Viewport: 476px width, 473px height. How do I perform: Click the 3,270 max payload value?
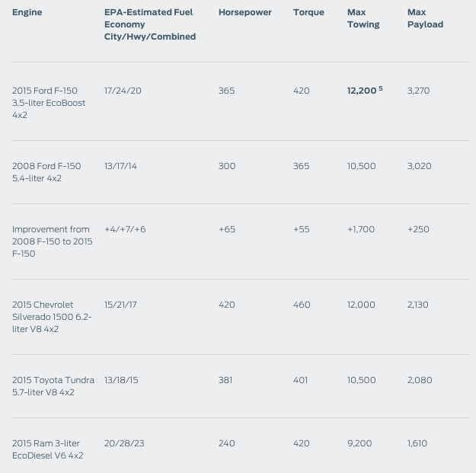coord(418,91)
